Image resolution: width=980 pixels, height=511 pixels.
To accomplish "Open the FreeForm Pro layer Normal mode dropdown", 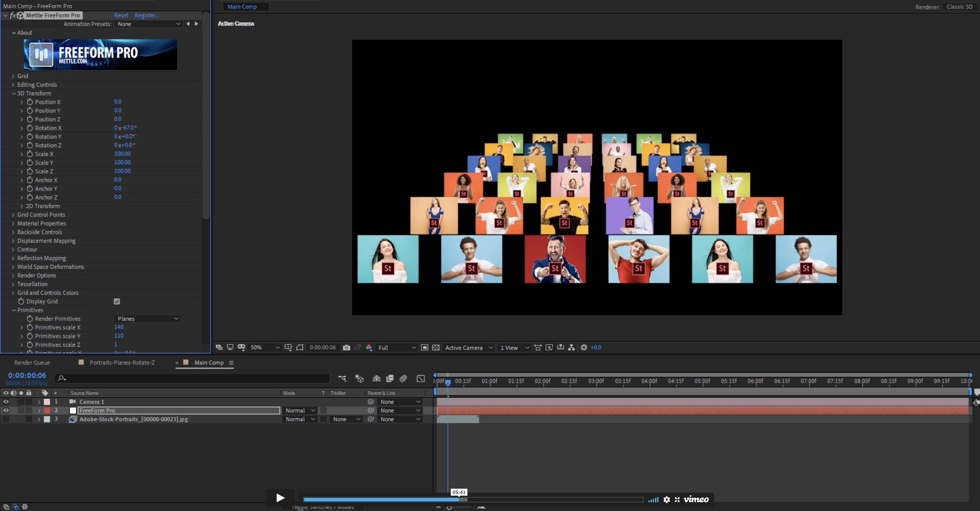I will [300, 411].
